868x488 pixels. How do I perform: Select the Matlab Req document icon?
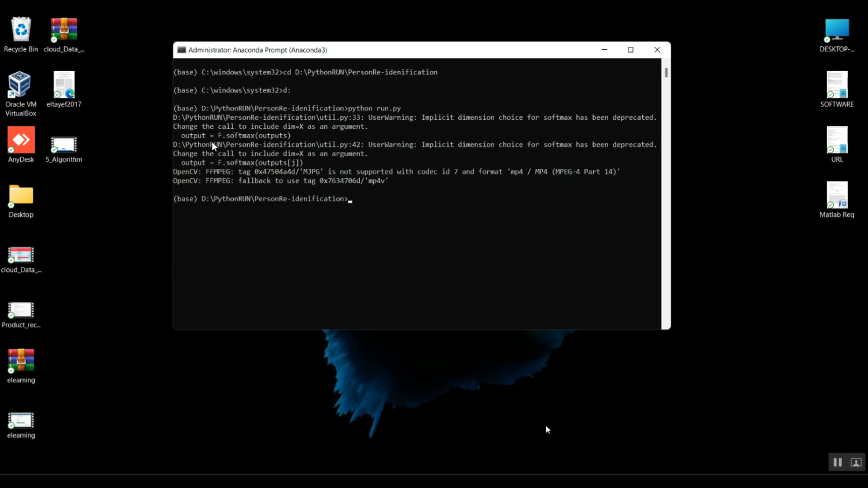837,200
